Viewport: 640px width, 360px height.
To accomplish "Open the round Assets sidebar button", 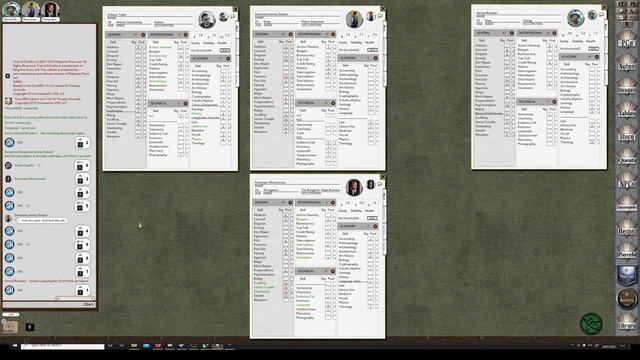I will pos(627,298).
